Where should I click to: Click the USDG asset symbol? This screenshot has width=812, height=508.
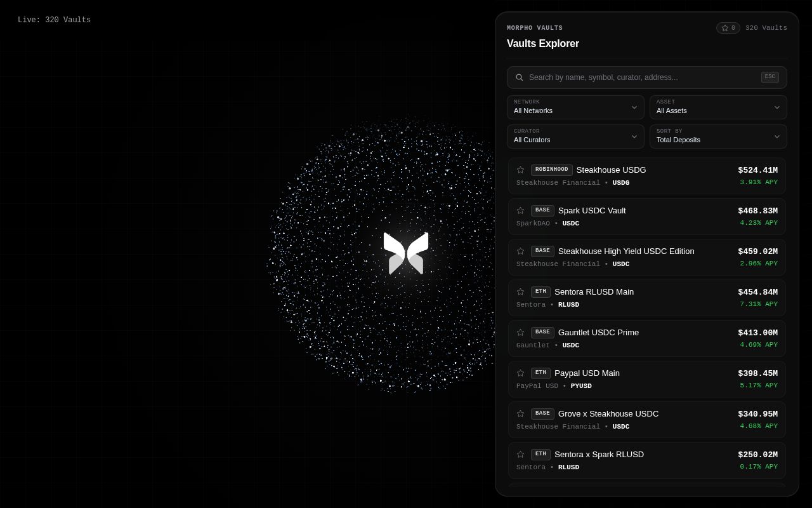click(621, 183)
